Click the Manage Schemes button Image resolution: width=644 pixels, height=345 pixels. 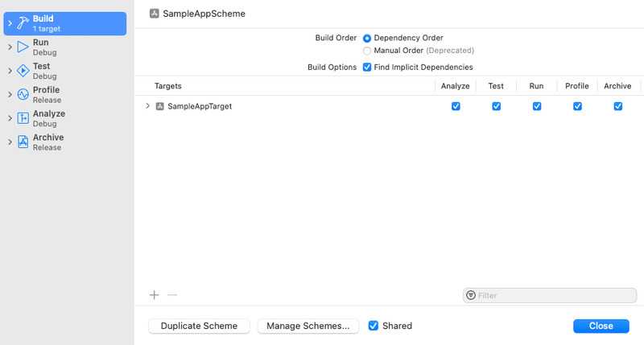click(x=308, y=327)
